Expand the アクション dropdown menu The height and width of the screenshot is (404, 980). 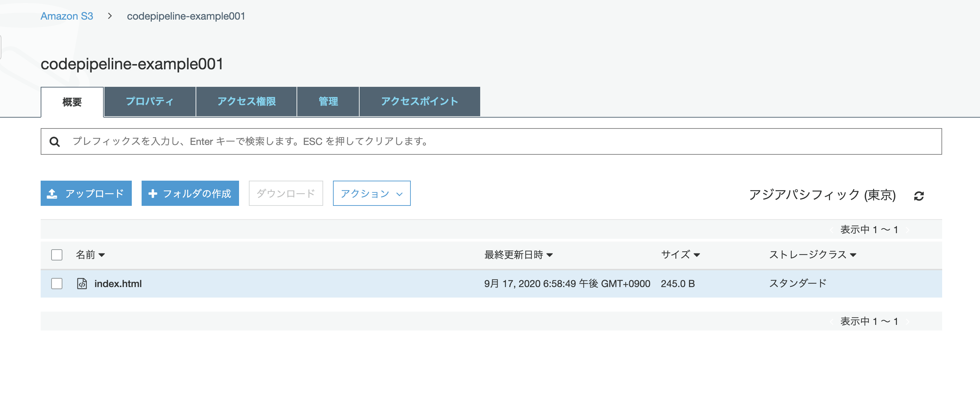click(x=371, y=194)
